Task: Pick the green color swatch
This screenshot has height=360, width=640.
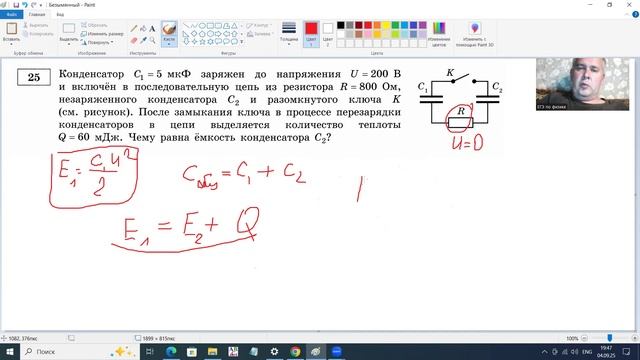Action: point(395,25)
